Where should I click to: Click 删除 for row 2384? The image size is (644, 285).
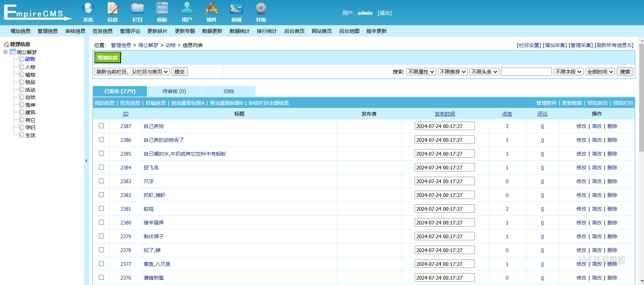612,167
